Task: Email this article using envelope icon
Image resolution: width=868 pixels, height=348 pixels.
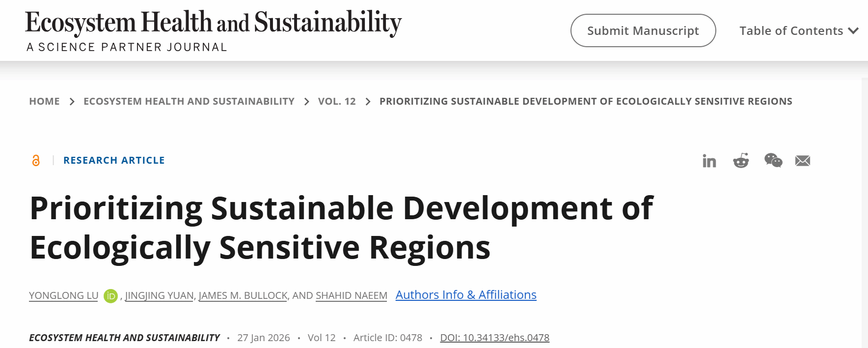Action: [x=803, y=161]
